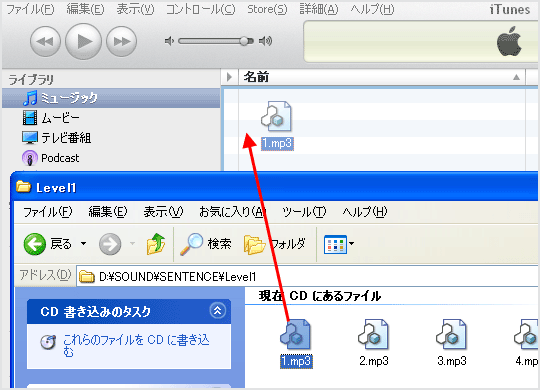The width and height of the screenshot is (540, 390).
Task: Click the up-one-folder icon
Action: pyautogui.click(x=156, y=244)
